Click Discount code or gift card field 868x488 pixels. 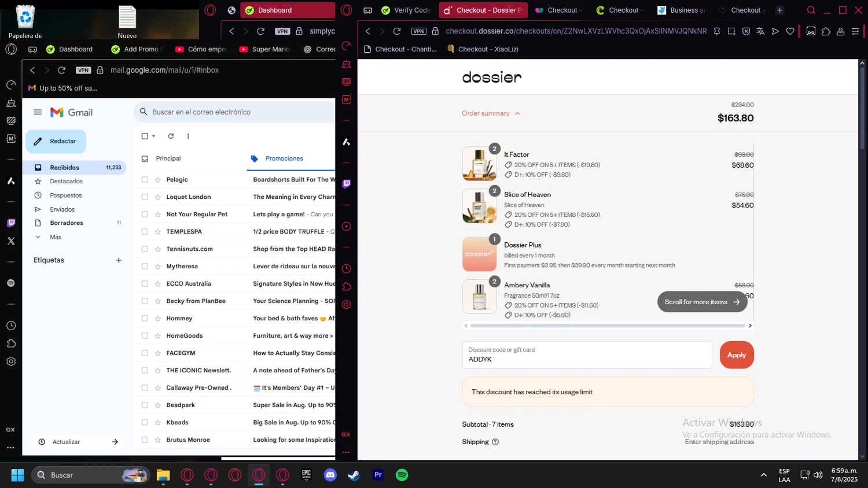[587, 355]
